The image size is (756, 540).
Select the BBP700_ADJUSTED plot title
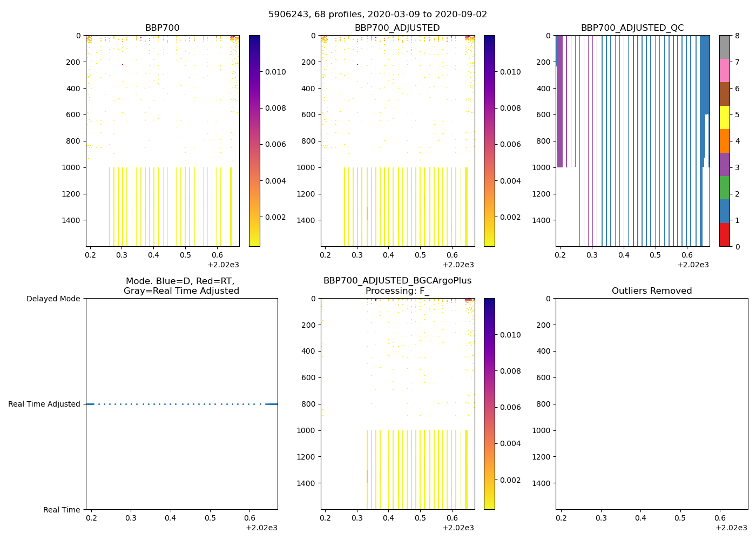pos(397,28)
